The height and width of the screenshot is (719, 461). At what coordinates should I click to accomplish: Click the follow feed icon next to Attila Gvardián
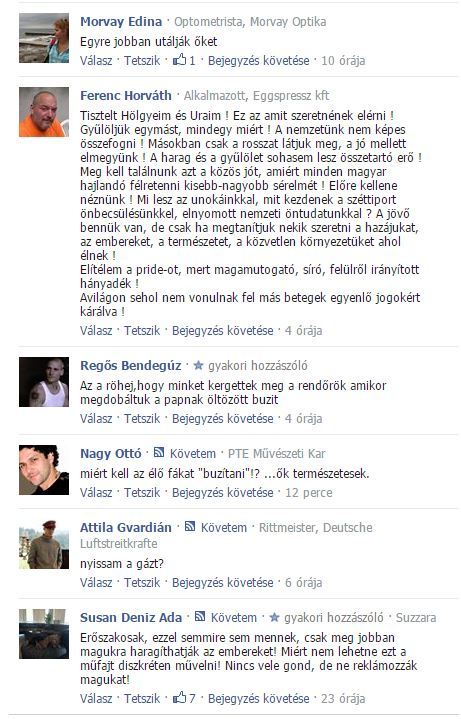pyautogui.click(x=190, y=526)
